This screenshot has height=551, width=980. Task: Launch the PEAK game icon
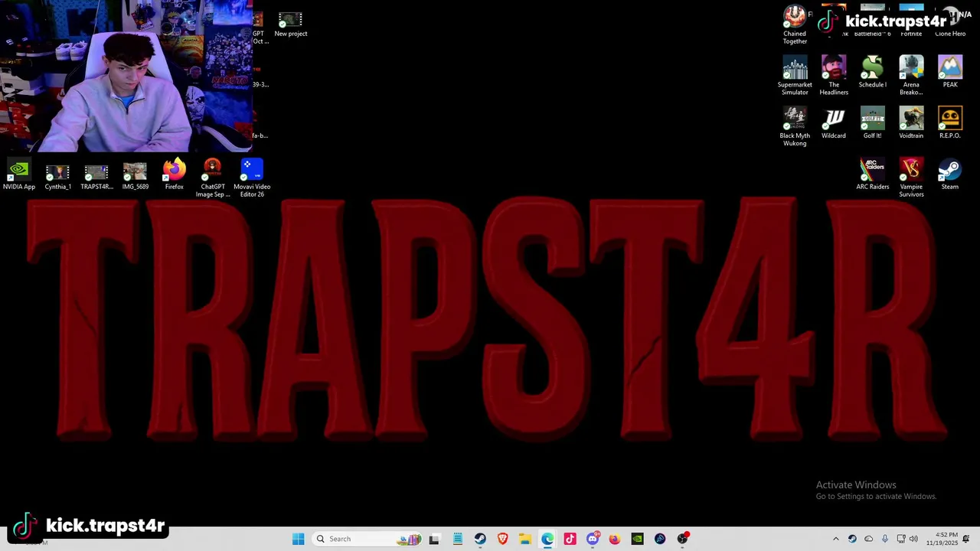pyautogui.click(x=950, y=72)
